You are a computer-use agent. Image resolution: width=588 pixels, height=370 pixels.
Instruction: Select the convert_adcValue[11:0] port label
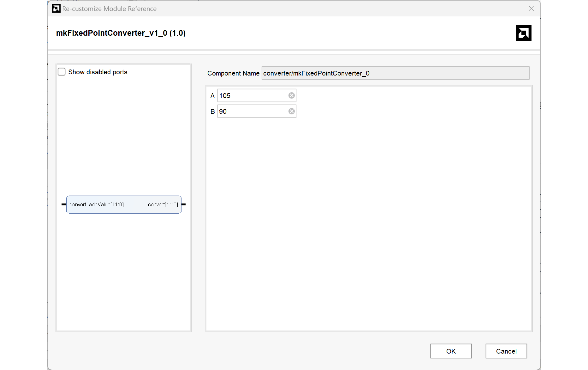(97, 204)
